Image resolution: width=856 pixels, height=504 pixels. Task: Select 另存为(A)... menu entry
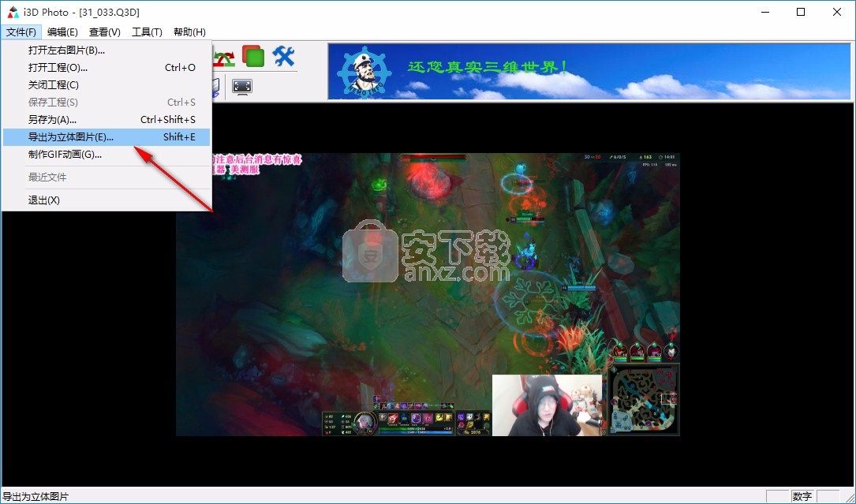(x=107, y=120)
